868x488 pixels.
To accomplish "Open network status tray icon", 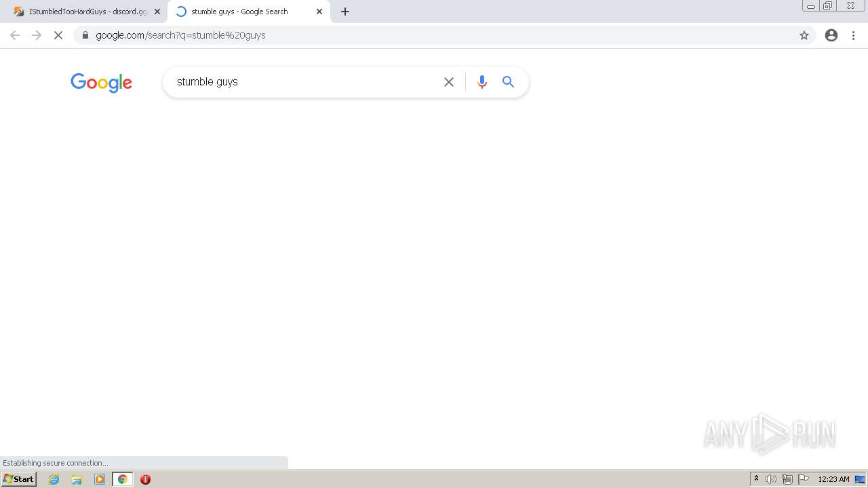I will tap(787, 479).
